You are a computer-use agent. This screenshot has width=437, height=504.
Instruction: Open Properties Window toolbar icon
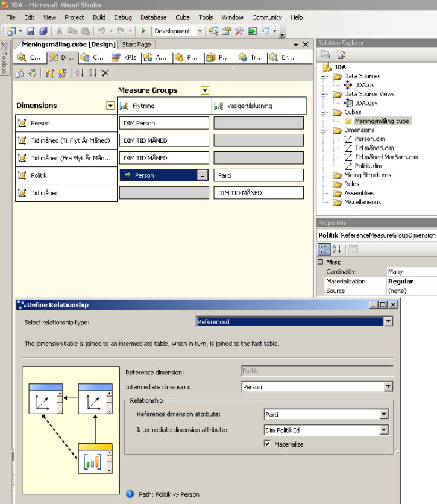227,31
